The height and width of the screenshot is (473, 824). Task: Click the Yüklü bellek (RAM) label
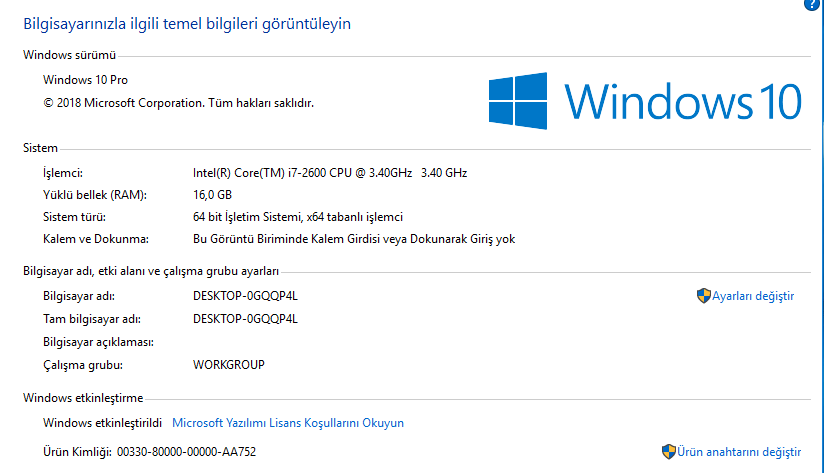(95, 195)
